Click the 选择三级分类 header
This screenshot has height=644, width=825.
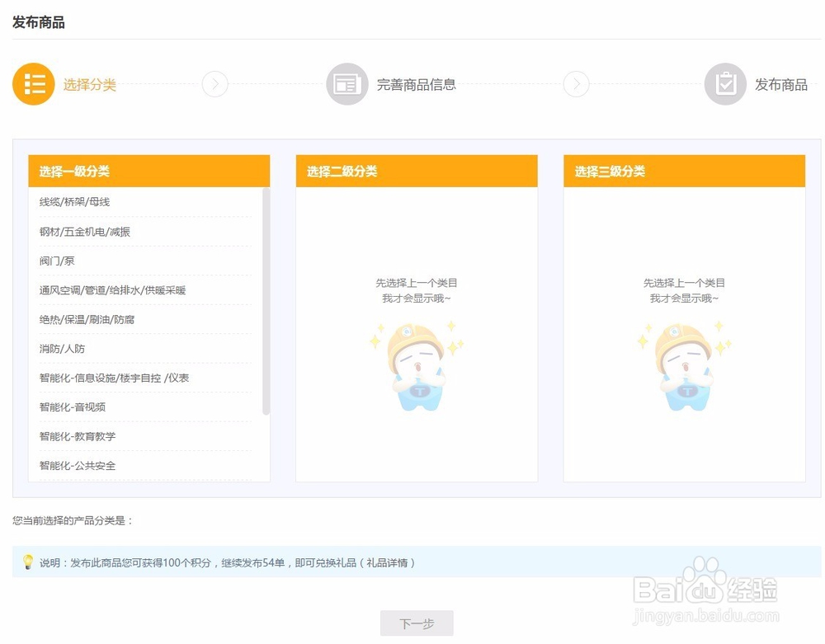pos(685,171)
